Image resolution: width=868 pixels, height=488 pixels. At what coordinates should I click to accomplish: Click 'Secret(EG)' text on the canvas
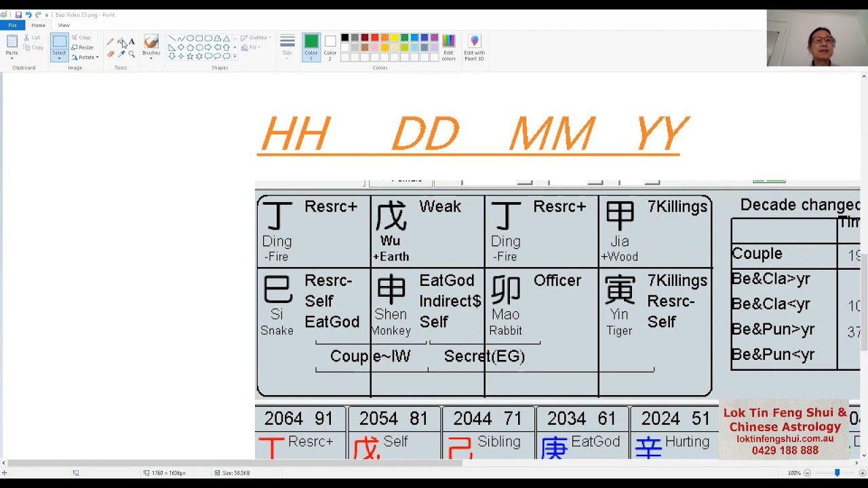tap(484, 357)
